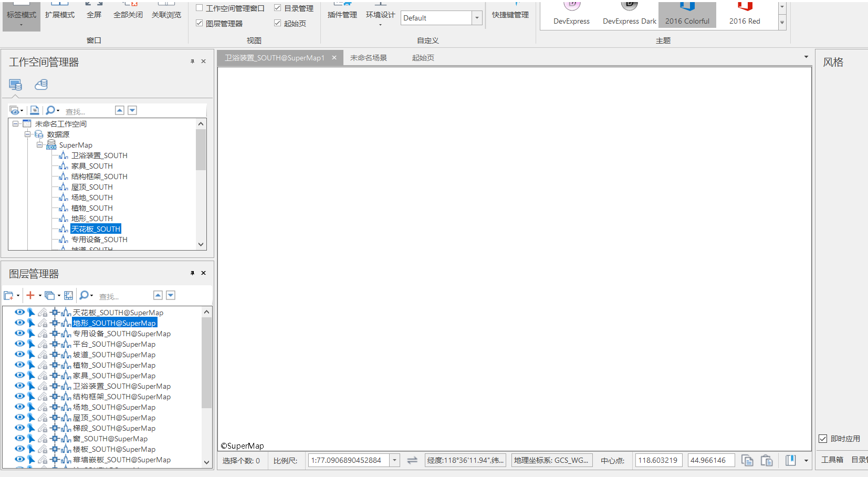Toggle 目录管理 checkbox

click(278, 8)
